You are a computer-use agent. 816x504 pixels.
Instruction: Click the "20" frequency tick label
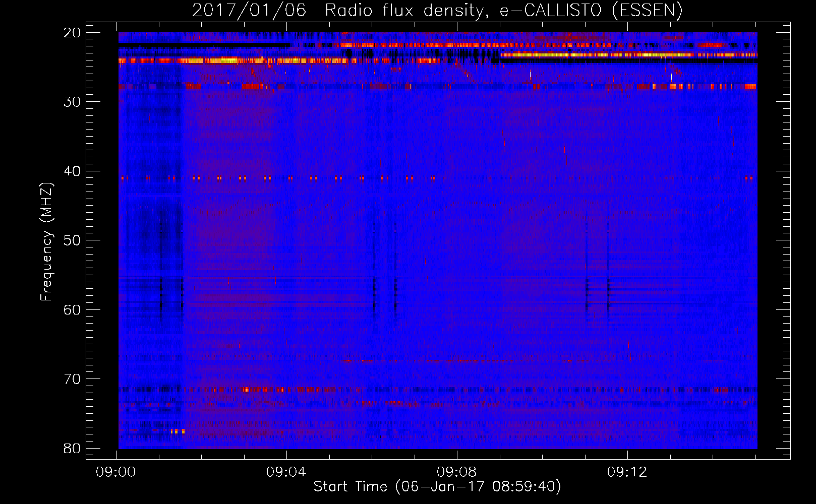(72, 33)
